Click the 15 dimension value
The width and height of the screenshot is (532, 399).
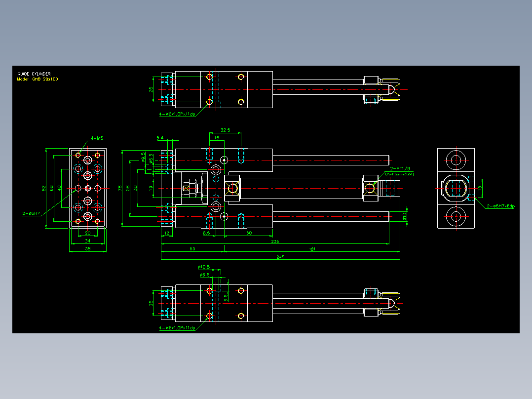point(217,138)
